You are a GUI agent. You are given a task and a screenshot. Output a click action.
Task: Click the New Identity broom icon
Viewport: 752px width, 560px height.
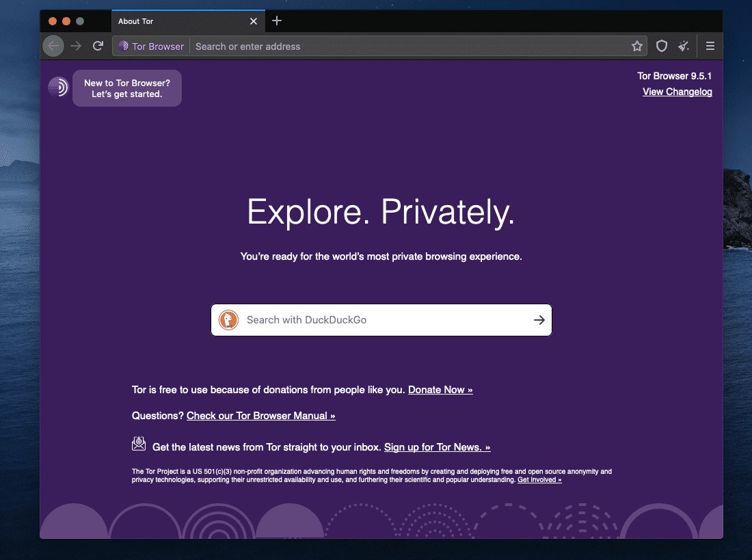[x=684, y=46]
